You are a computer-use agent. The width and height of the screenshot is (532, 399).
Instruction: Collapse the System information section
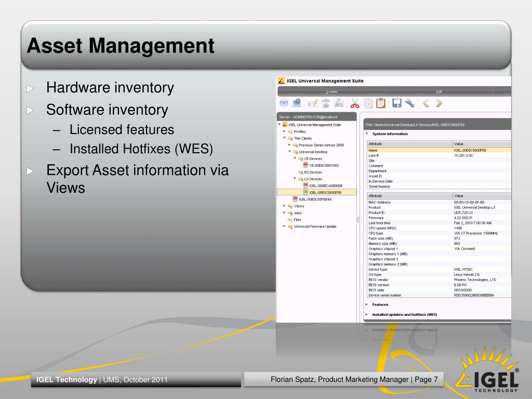[x=367, y=134]
